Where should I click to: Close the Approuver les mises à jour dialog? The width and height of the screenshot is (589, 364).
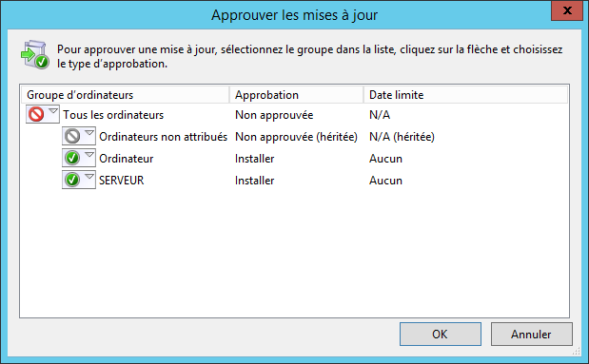567,10
